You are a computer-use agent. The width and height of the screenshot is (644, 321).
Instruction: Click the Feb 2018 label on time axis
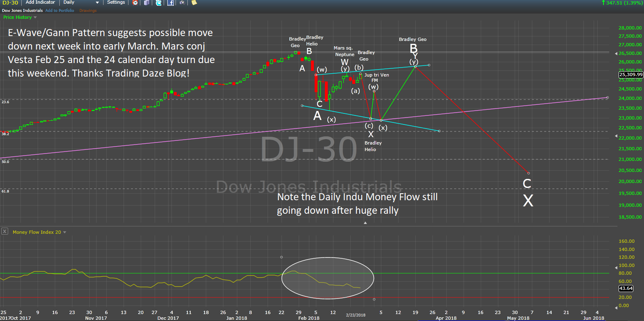(309, 318)
